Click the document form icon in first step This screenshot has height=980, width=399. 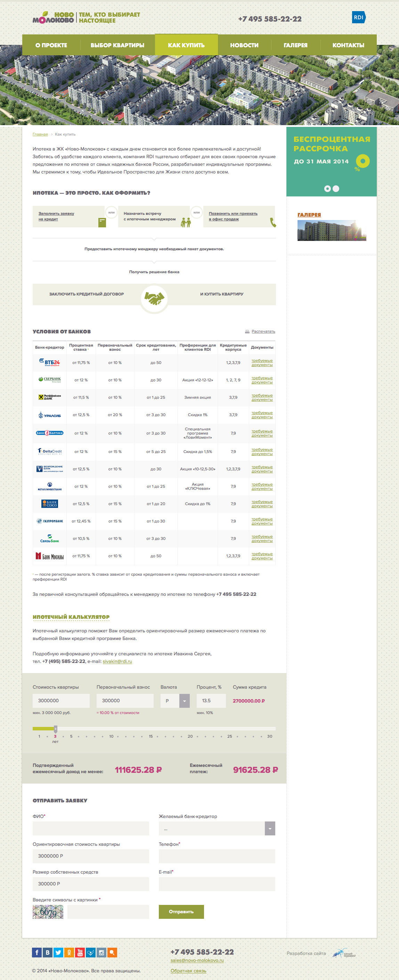[102, 222]
